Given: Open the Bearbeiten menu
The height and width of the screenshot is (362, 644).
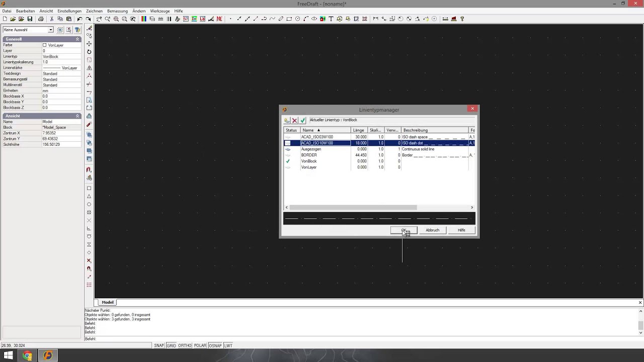Looking at the screenshot, I should pos(26,11).
